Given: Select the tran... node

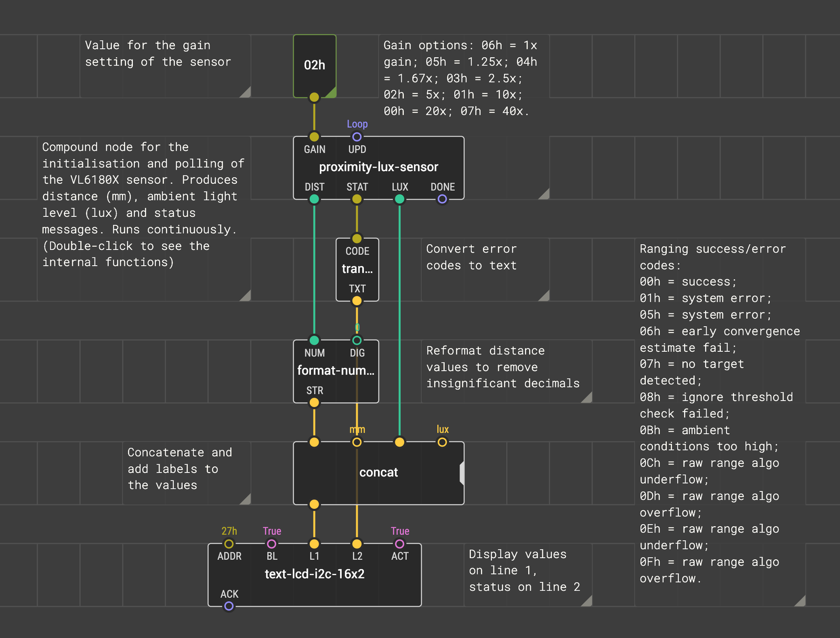Looking at the screenshot, I should click(357, 269).
